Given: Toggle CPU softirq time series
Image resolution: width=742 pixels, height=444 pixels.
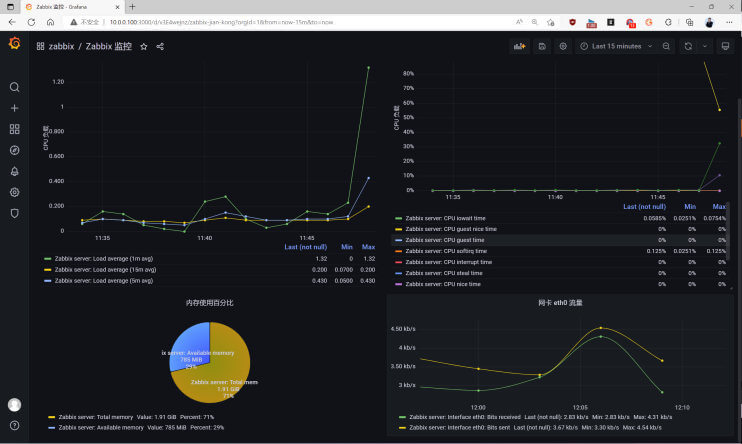Looking at the screenshot, I should (446, 251).
